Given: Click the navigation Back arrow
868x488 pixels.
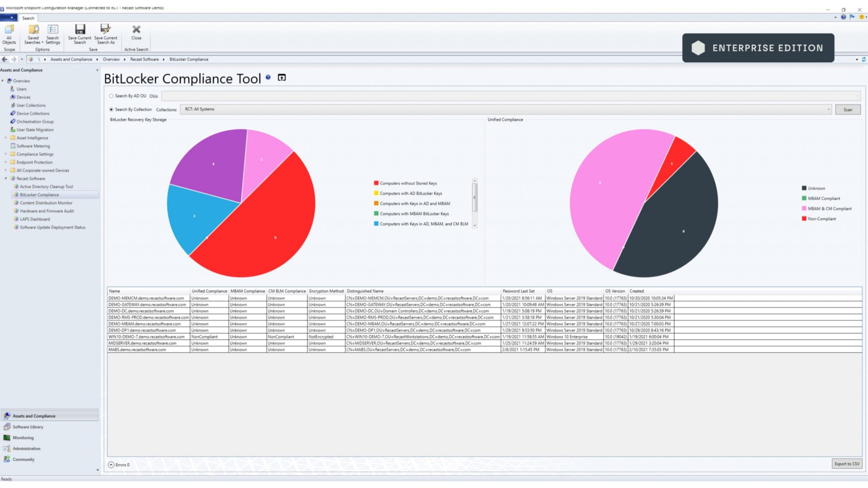Looking at the screenshot, I should pos(5,59).
